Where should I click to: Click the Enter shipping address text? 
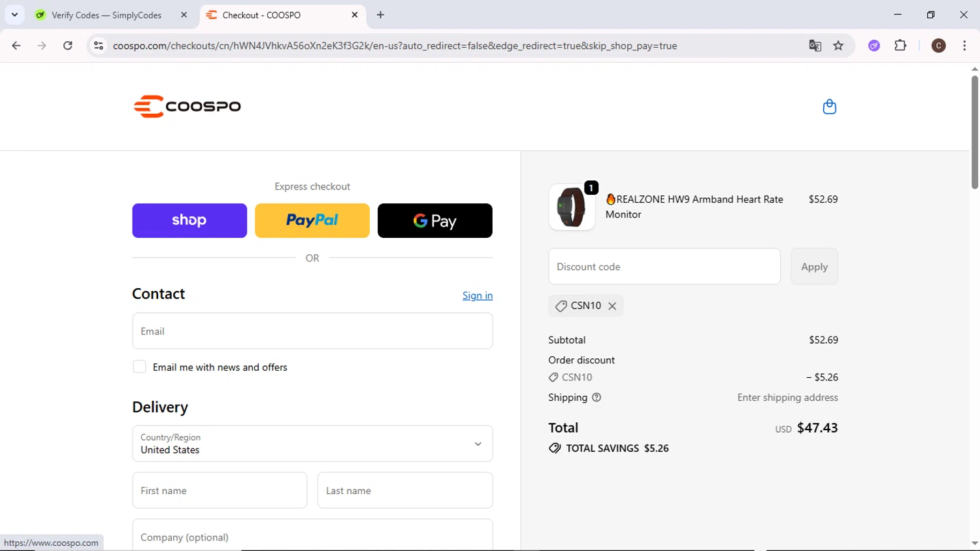788,397
